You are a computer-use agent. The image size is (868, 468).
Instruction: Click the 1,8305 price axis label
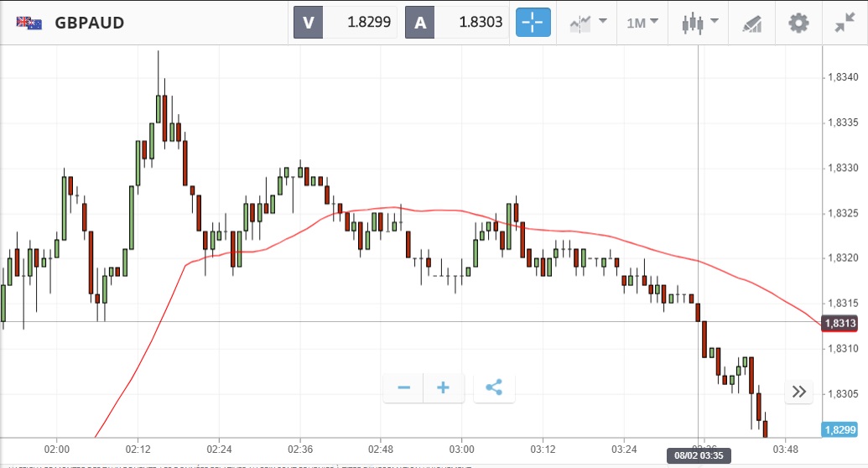[x=843, y=394]
